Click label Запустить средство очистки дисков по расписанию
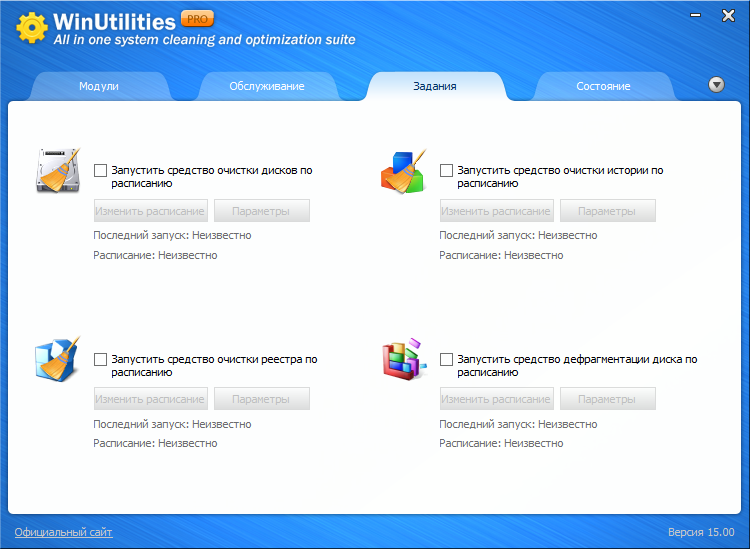Viewport: 750px width, 549px height. (x=212, y=176)
